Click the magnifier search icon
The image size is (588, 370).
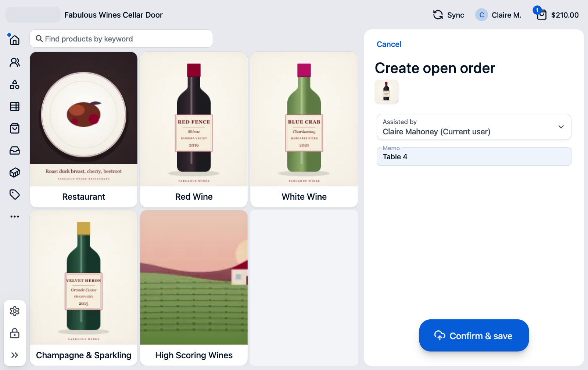point(39,39)
